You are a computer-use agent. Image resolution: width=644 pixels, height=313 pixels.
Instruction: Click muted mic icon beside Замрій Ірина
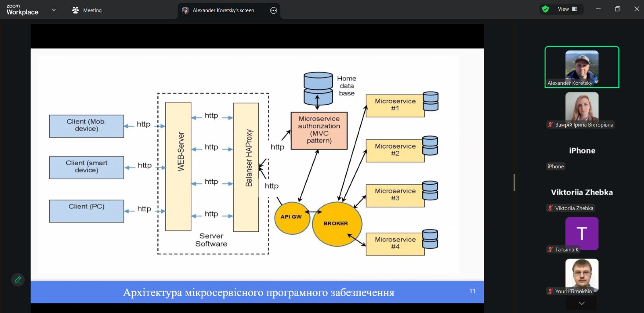(x=550, y=125)
